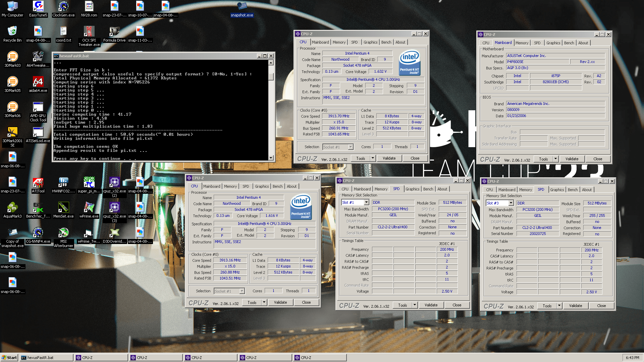644x362 pixels.
Task: Launch the D3DOverrider desktop icon
Action: point(114,235)
